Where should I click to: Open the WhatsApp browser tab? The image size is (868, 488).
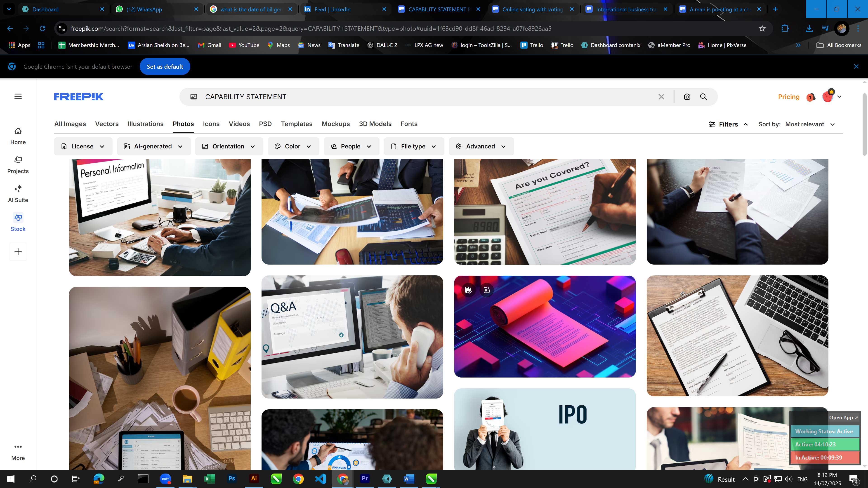157,9
